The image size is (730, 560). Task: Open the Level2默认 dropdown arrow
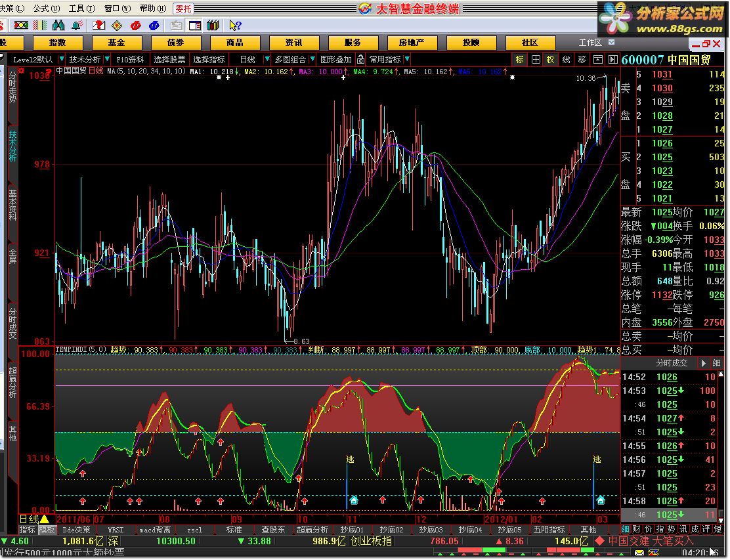coord(62,59)
